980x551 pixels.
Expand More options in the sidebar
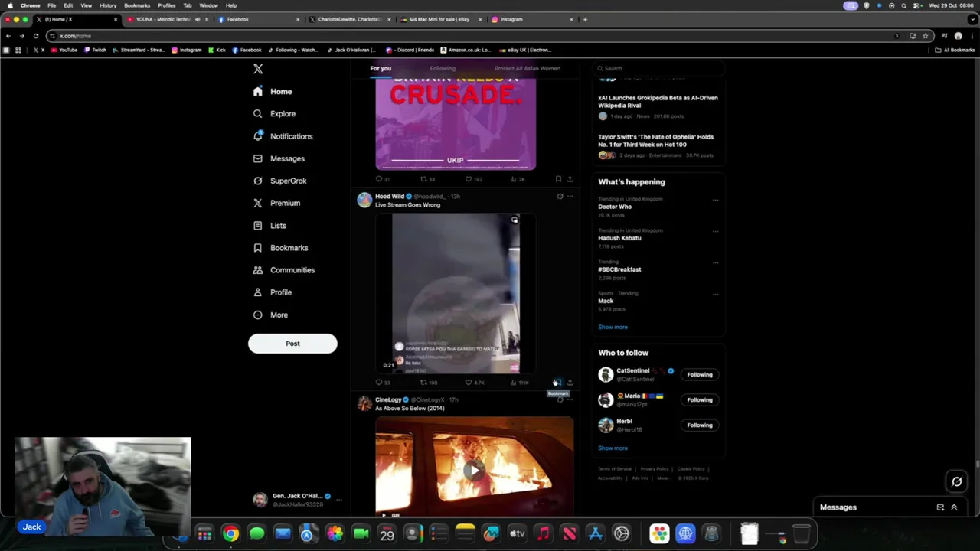(270, 315)
